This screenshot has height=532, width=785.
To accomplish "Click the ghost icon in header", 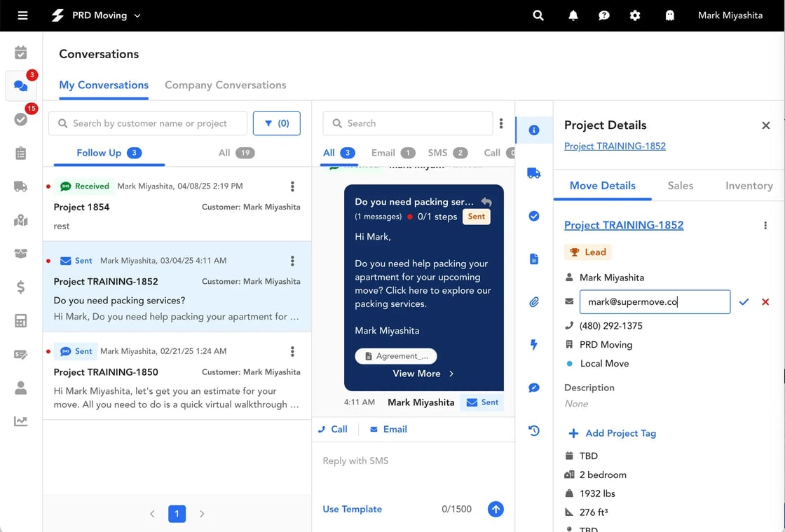I will (x=669, y=15).
